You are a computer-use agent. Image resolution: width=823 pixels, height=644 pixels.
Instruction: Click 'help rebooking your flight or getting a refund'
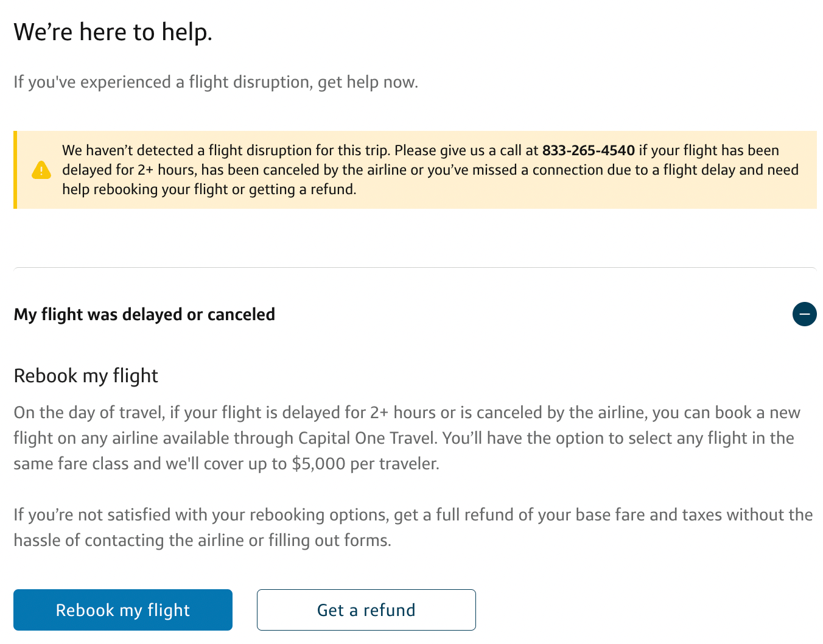pyautogui.click(x=209, y=189)
